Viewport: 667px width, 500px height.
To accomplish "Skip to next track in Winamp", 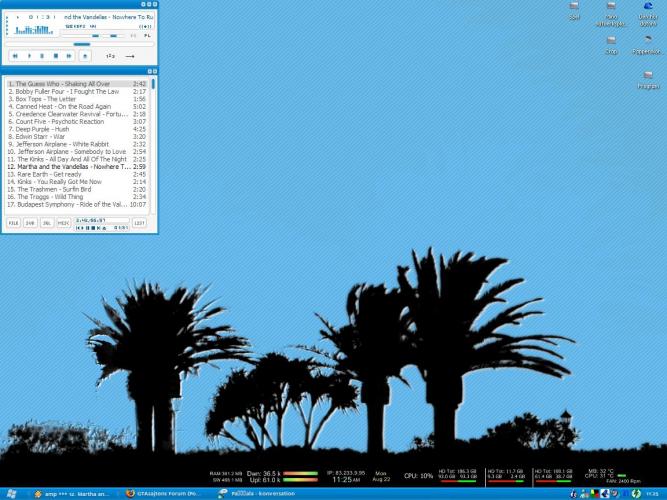I will tap(69, 56).
